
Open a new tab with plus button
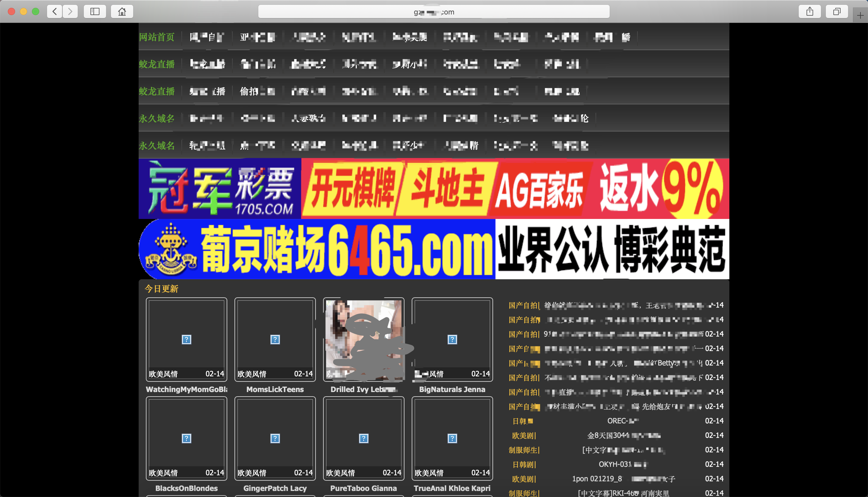(x=860, y=15)
